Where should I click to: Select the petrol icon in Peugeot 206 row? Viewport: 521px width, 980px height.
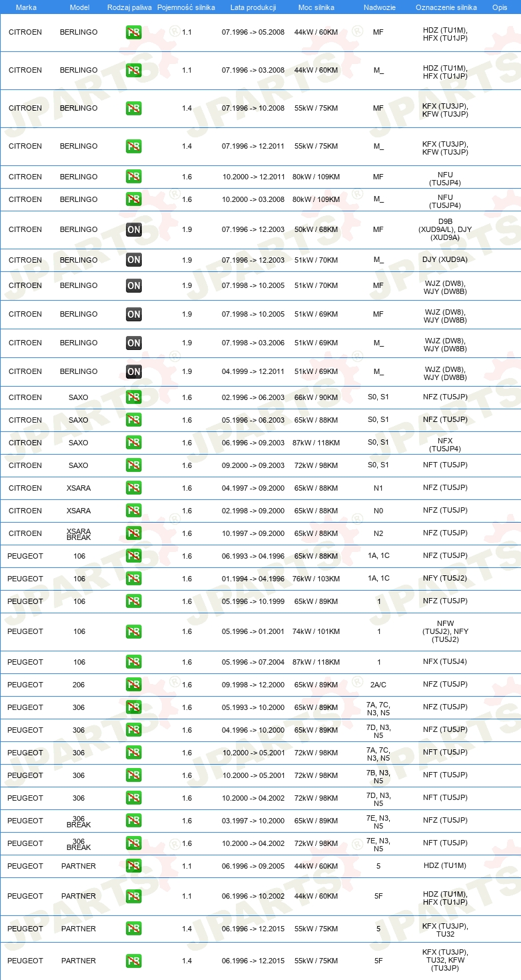[134, 685]
